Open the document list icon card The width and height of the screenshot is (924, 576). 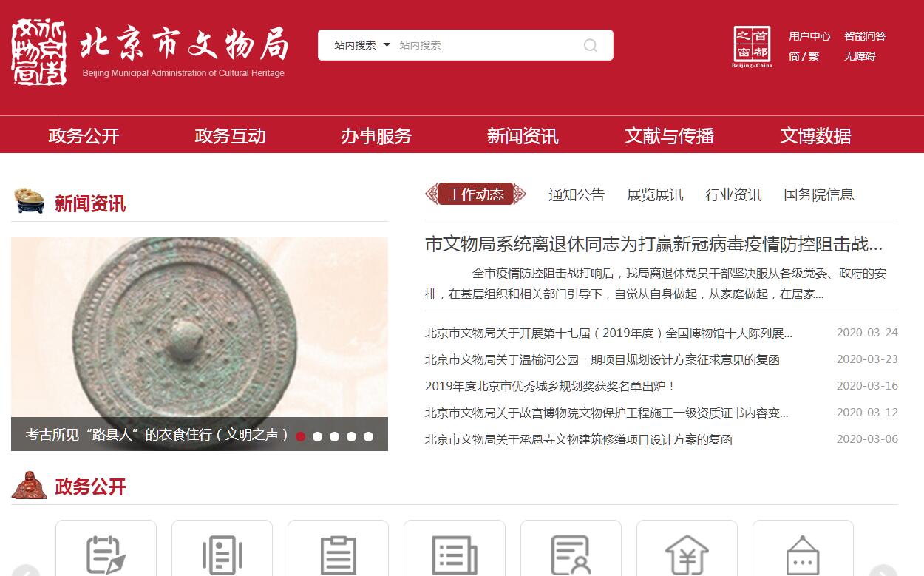click(222, 555)
